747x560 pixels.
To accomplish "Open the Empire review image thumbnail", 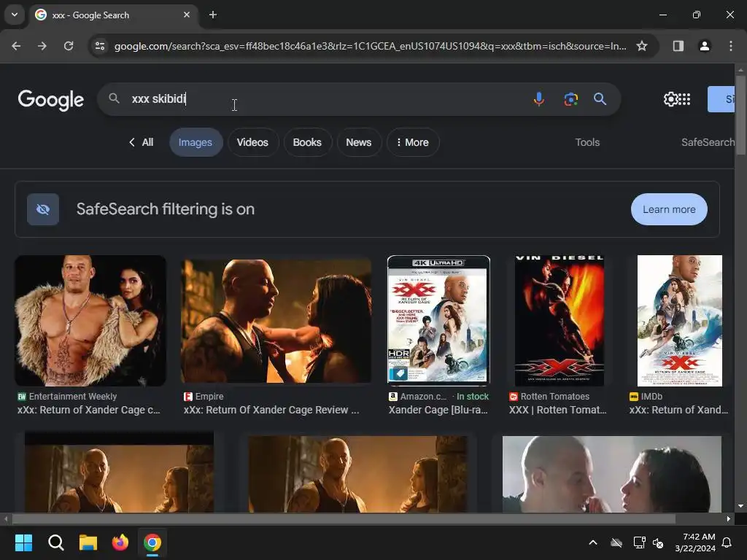I will (x=276, y=321).
